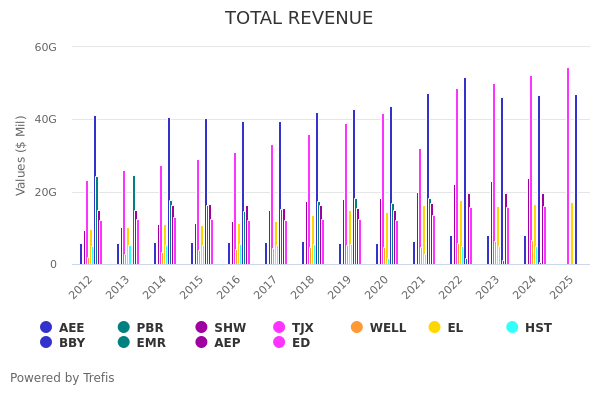The width and height of the screenshot is (600, 400).
Task: Click the EL yellow legend marker
Action: 434,327
